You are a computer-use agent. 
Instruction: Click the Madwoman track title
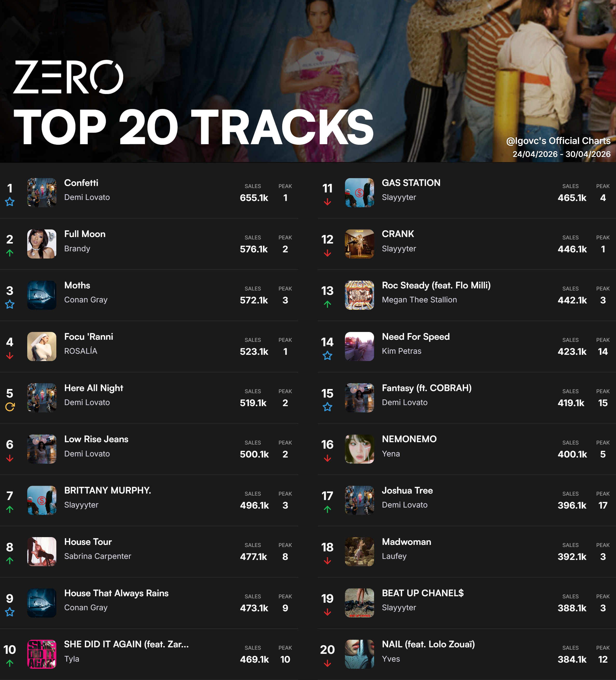click(x=406, y=542)
